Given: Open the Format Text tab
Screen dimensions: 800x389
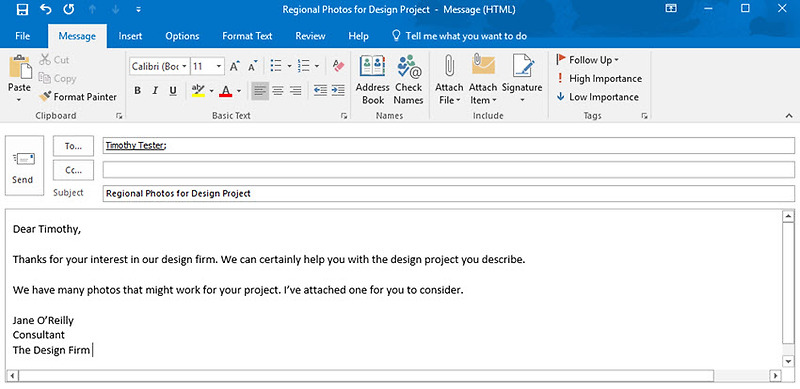Looking at the screenshot, I should [247, 36].
